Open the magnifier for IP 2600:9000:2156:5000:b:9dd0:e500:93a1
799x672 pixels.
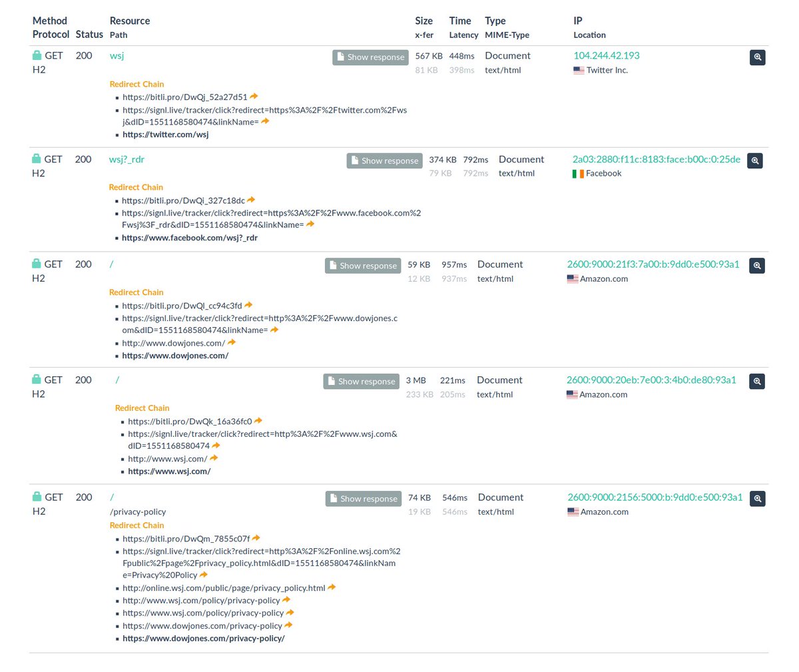click(x=757, y=499)
